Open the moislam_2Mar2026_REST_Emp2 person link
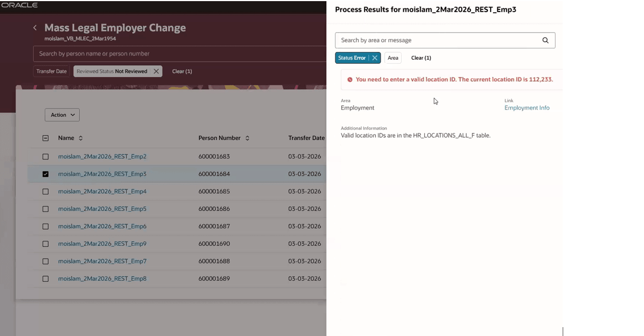This screenshot has width=644, height=336. pos(102,157)
